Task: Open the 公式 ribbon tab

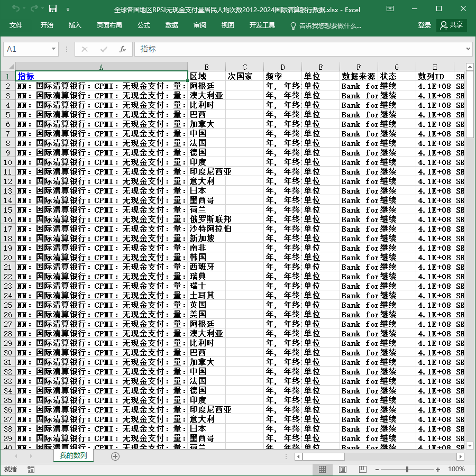Action: tap(143, 25)
